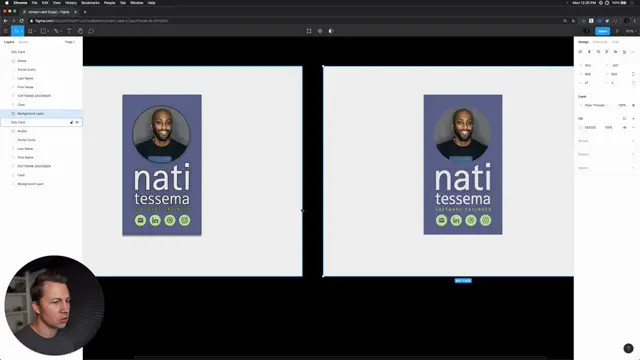Screen dimensions: 640x360
Task: Select the highlighted Background Layer row
Action: 41,113
